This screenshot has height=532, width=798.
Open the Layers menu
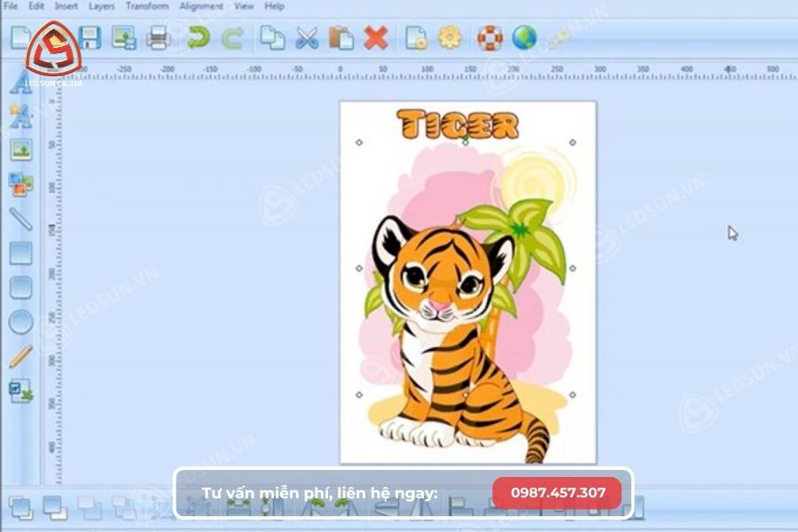tap(100, 5)
